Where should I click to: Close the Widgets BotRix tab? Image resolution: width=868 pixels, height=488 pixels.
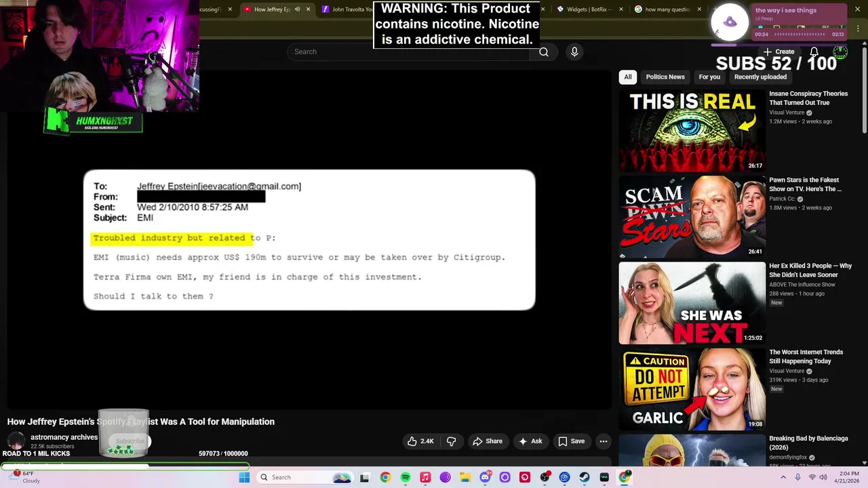pyautogui.click(x=620, y=9)
